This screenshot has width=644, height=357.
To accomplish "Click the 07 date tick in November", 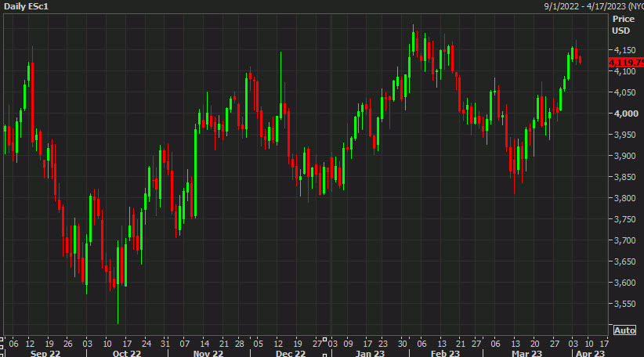I will (185, 344).
